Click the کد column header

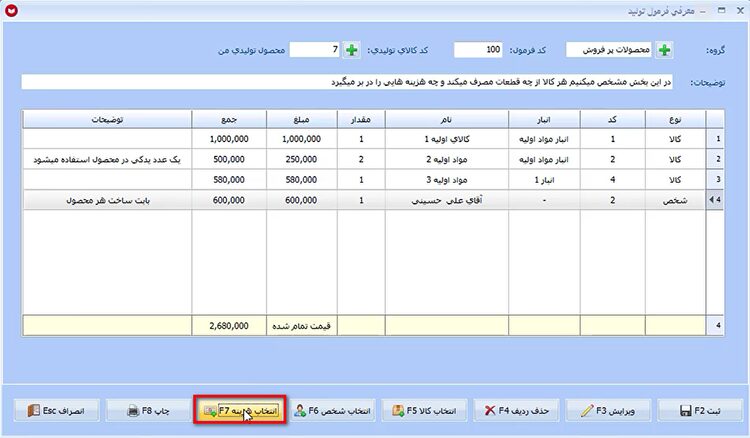click(612, 120)
